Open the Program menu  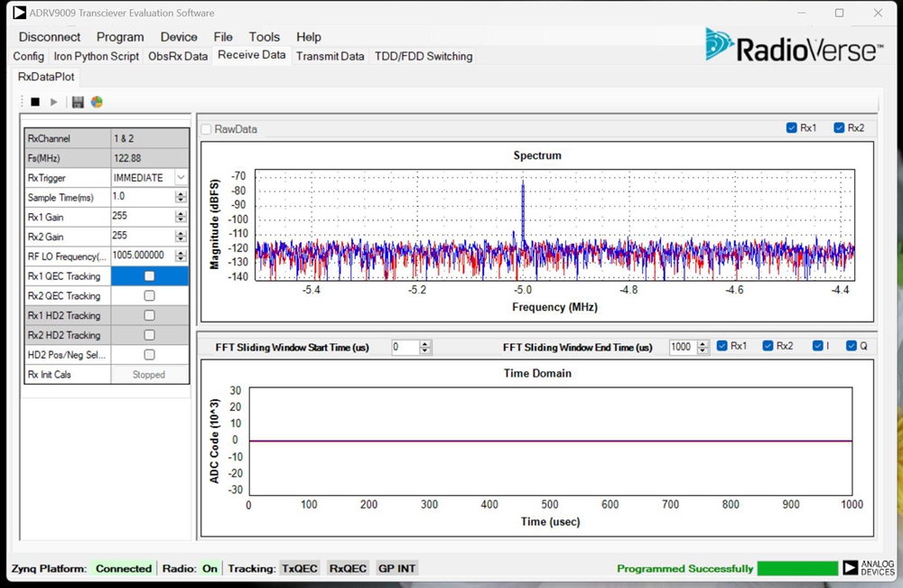coord(120,37)
